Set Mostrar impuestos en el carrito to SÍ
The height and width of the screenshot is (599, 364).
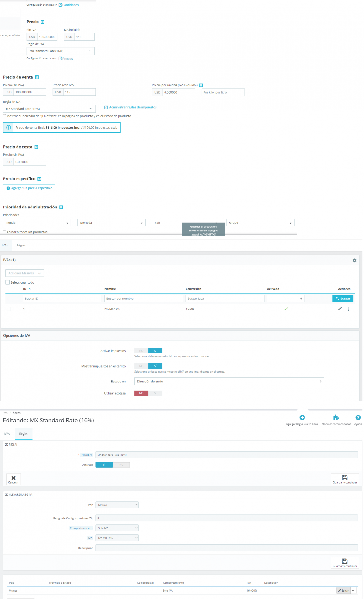click(x=155, y=366)
